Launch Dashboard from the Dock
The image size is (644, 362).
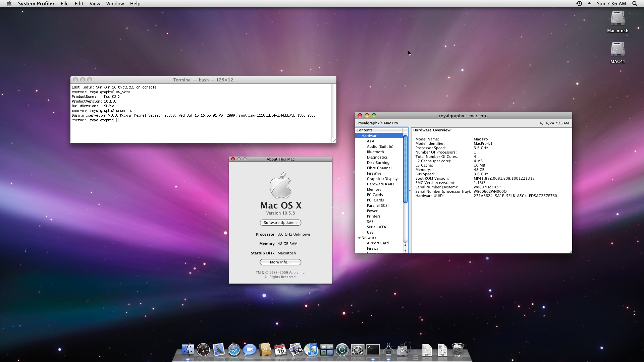click(x=203, y=350)
